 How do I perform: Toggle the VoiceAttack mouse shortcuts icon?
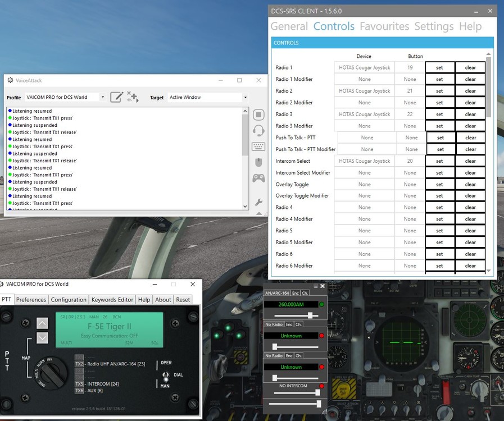click(x=258, y=162)
